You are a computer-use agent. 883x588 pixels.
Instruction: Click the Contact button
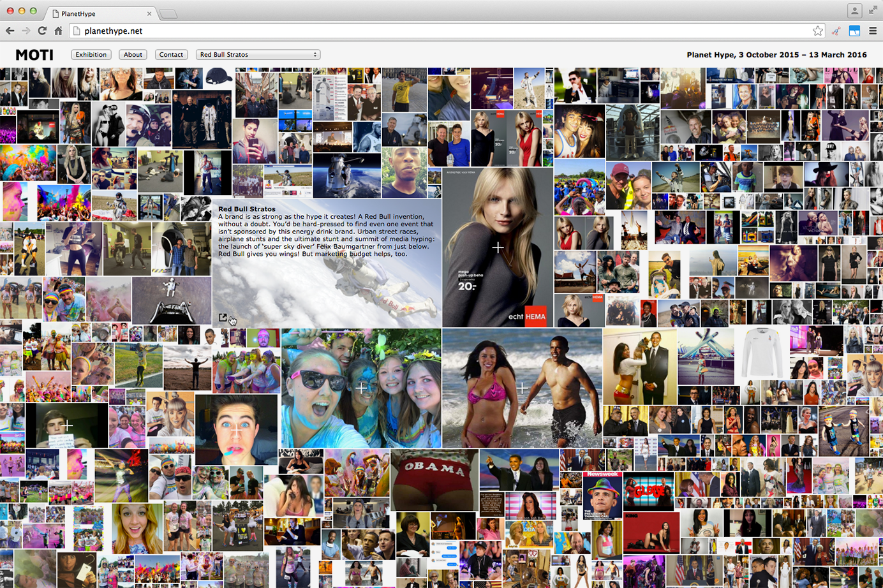tap(171, 55)
